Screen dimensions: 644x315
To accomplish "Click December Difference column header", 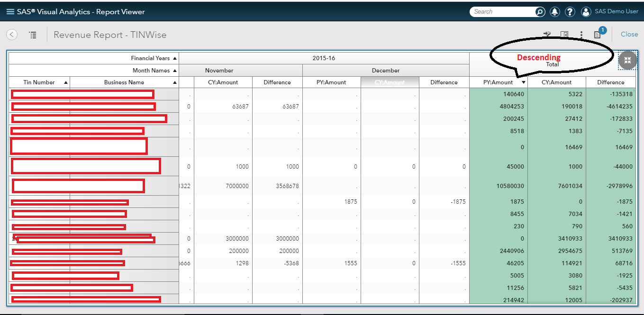I will [444, 82].
